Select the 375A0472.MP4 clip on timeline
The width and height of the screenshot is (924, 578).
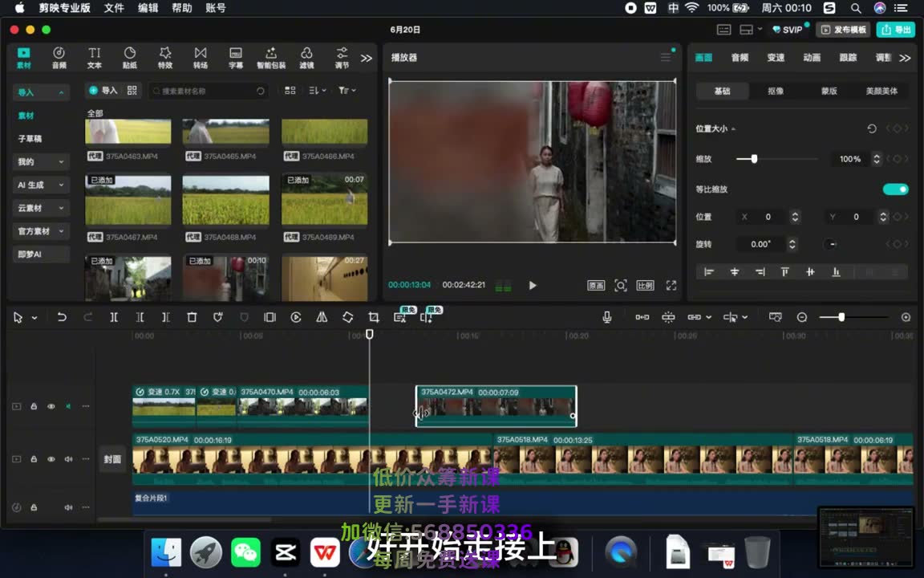[496, 405]
